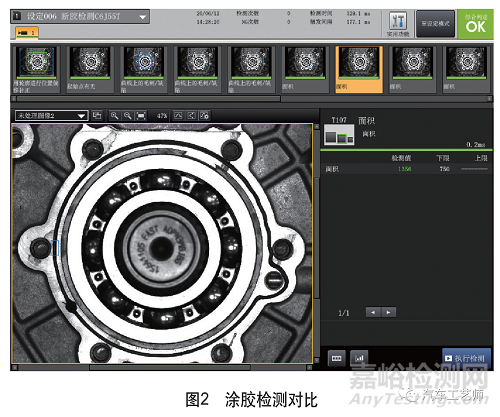Click the share-style icon after the waveform icon
500x417 pixels.
[x=191, y=116]
